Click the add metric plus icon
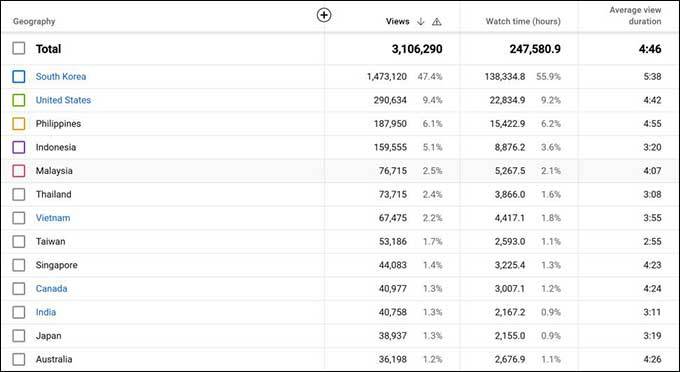The height and width of the screenshot is (372, 680). [324, 15]
